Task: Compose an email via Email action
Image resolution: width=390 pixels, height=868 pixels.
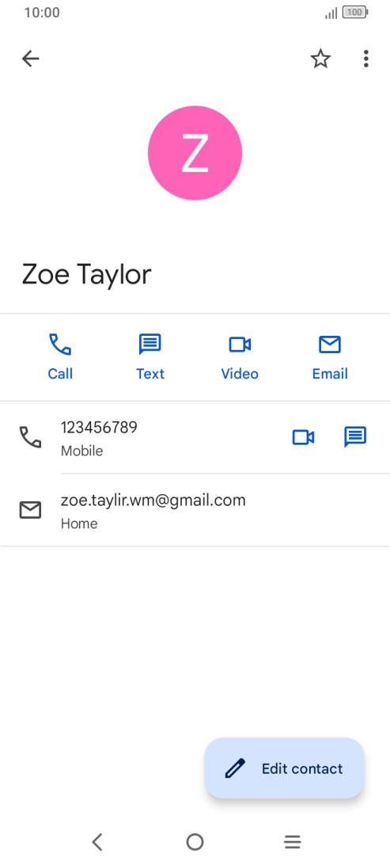Action: 330,358
